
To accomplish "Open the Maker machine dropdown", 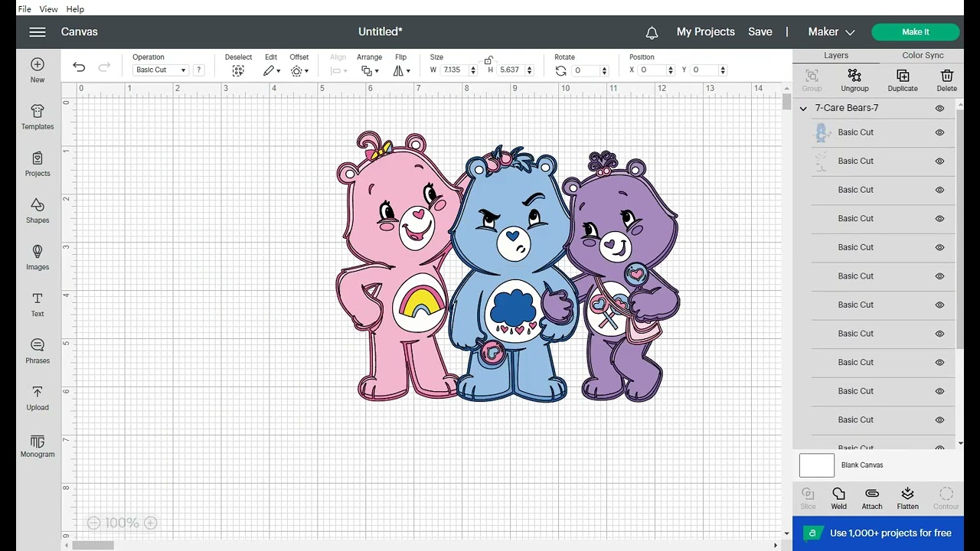I will (x=831, y=32).
